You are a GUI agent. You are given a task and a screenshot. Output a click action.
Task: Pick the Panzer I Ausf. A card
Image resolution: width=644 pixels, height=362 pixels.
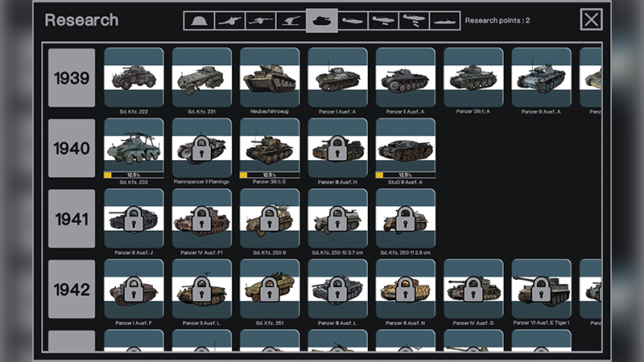coord(337,77)
